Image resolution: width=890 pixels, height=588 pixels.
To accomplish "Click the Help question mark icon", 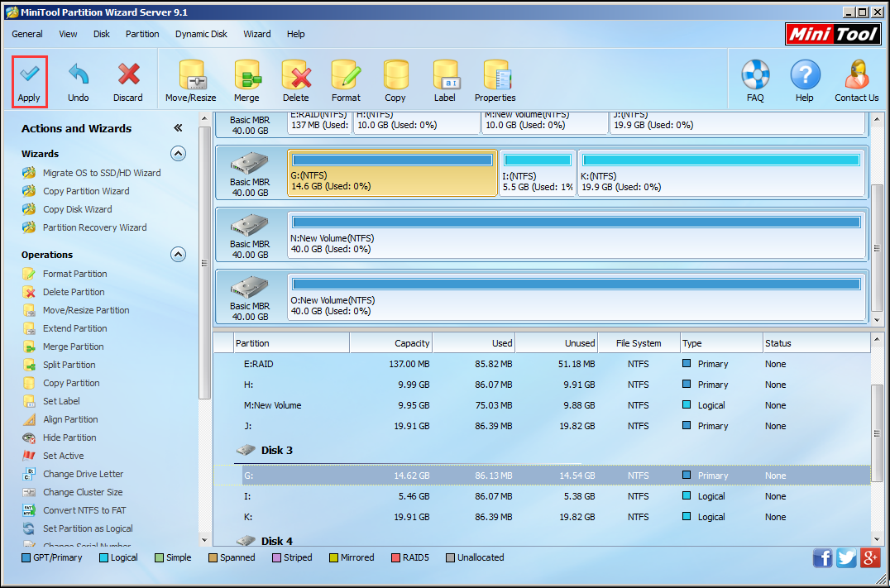I will 804,82.
